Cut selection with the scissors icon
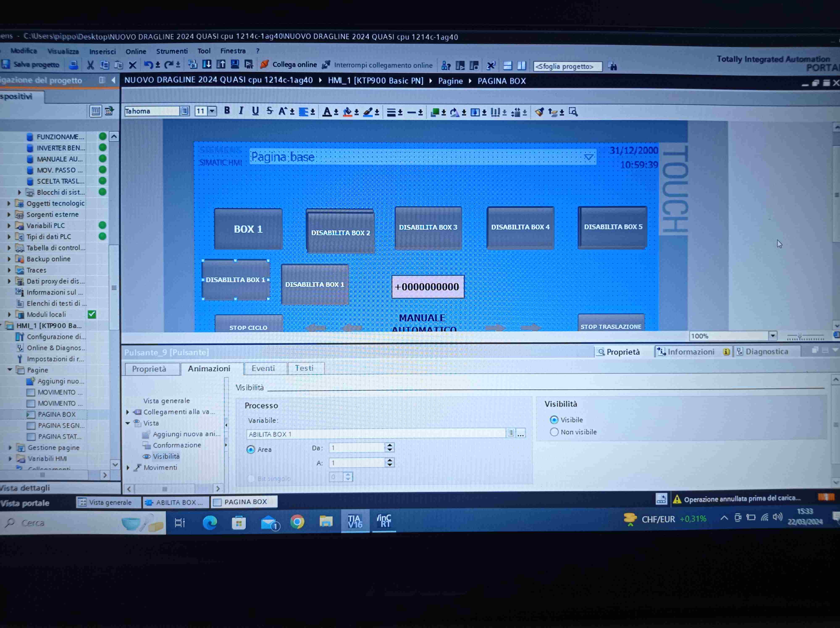 [x=90, y=65]
